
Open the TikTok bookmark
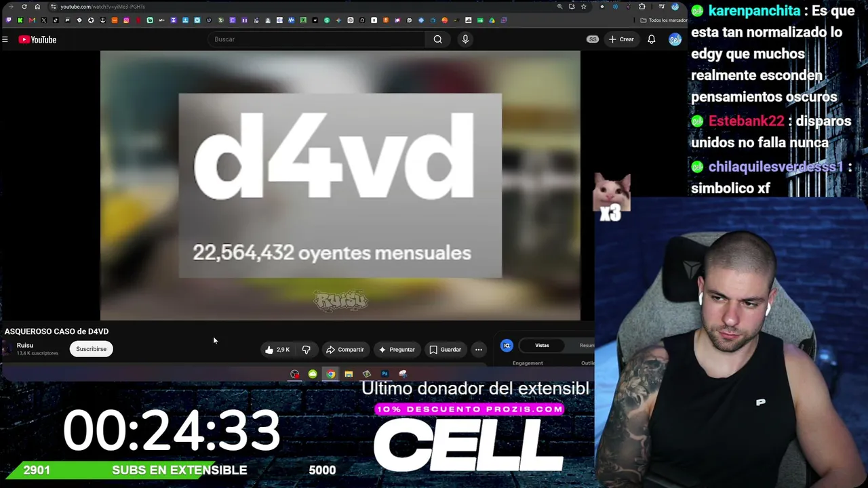[x=56, y=20]
